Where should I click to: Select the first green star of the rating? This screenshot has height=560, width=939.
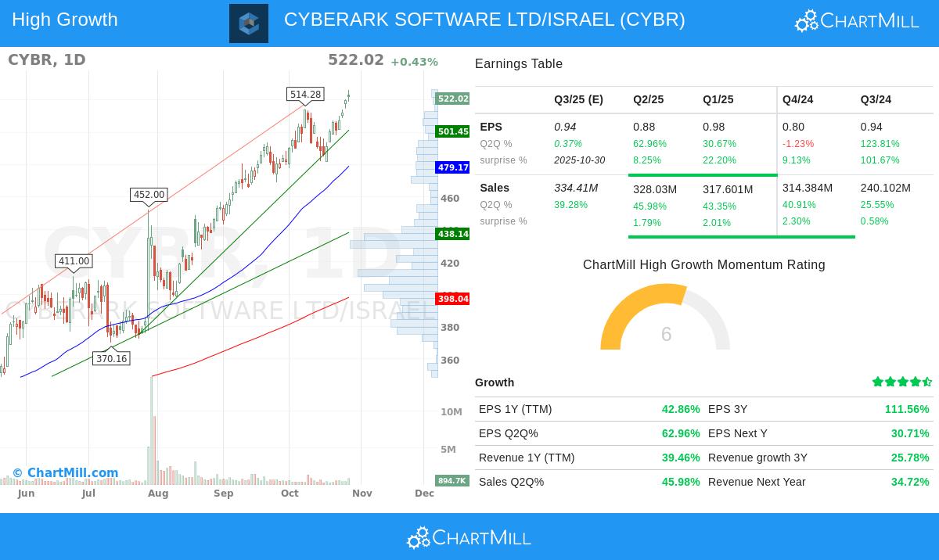(x=878, y=382)
